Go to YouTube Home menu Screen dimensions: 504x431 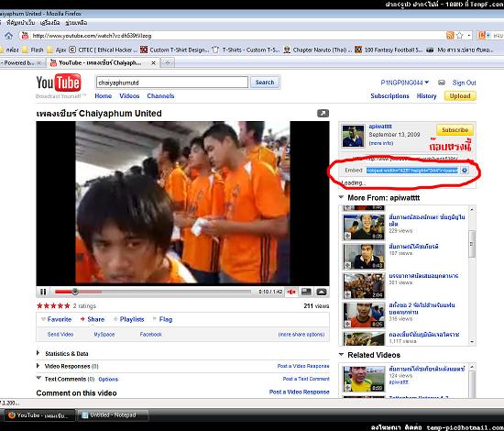tap(104, 96)
